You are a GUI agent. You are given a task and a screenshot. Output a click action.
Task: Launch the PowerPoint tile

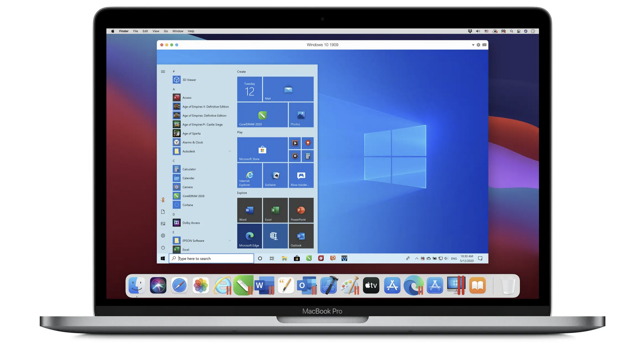tap(301, 210)
